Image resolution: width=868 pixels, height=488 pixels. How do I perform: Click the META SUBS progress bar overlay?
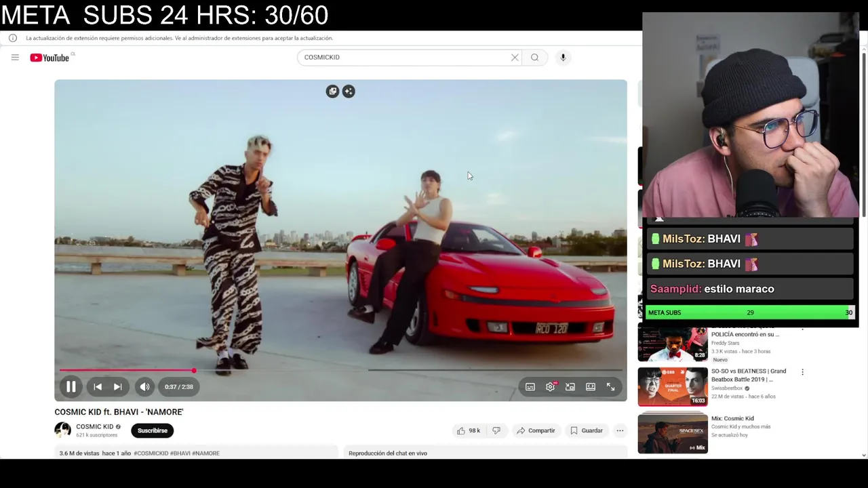pos(750,312)
